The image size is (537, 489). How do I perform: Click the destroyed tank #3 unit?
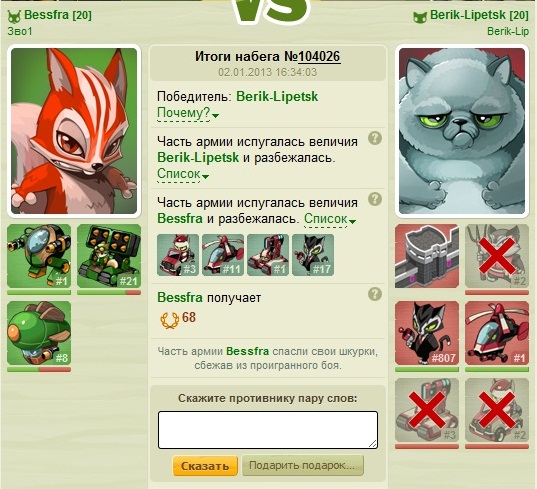pos(427,410)
